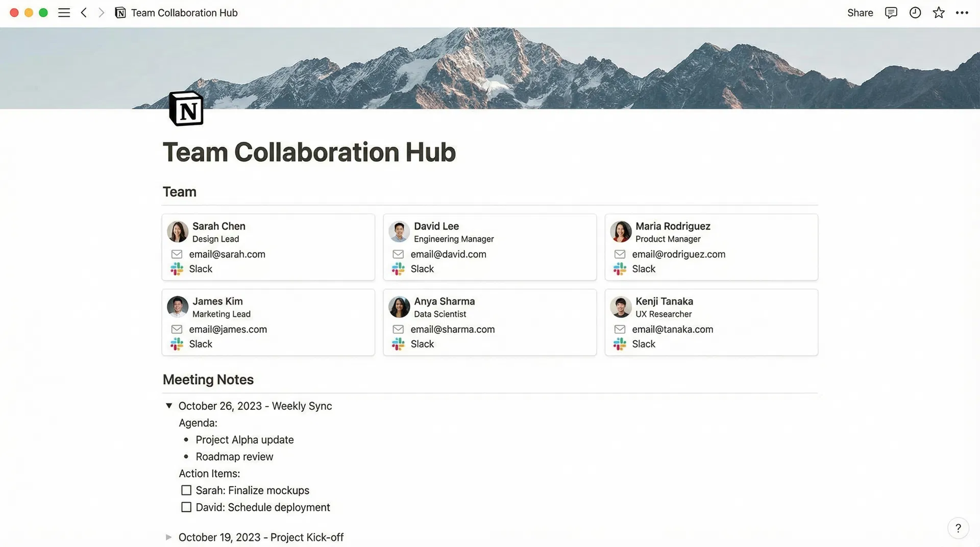Toggle the sidebar with hamburger icon
The width and height of the screenshot is (980, 547).
coord(64,12)
